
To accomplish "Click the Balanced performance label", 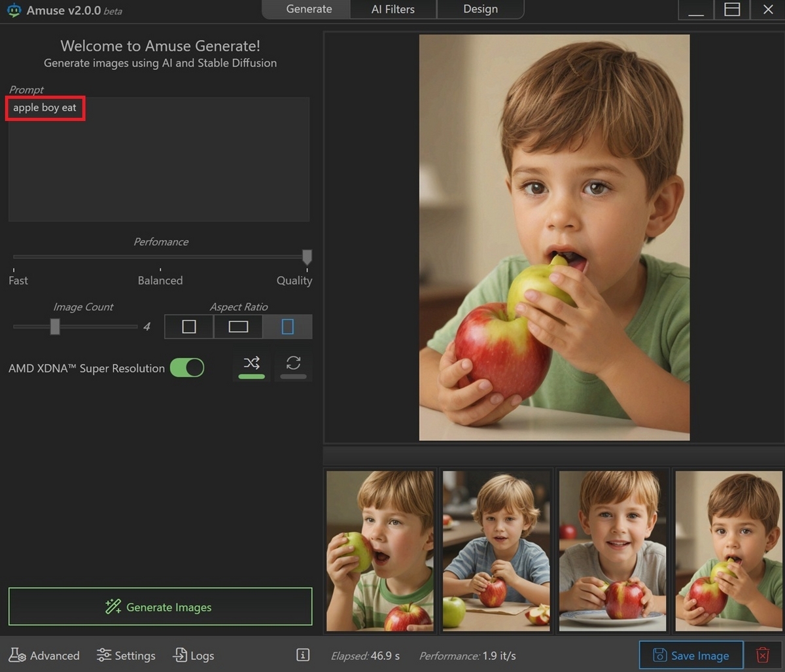I will click(160, 280).
